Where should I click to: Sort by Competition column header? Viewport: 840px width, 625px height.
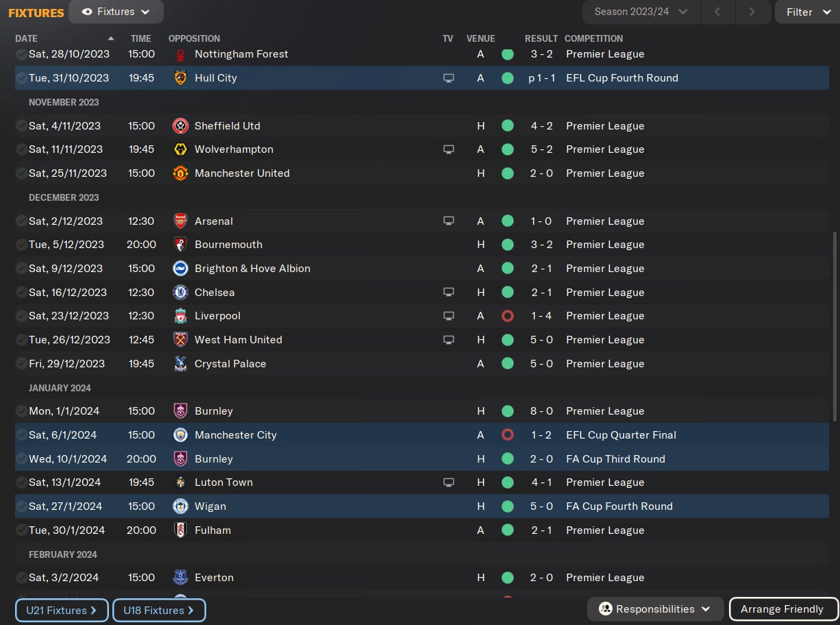pyautogui.click(x=593, y=38)
